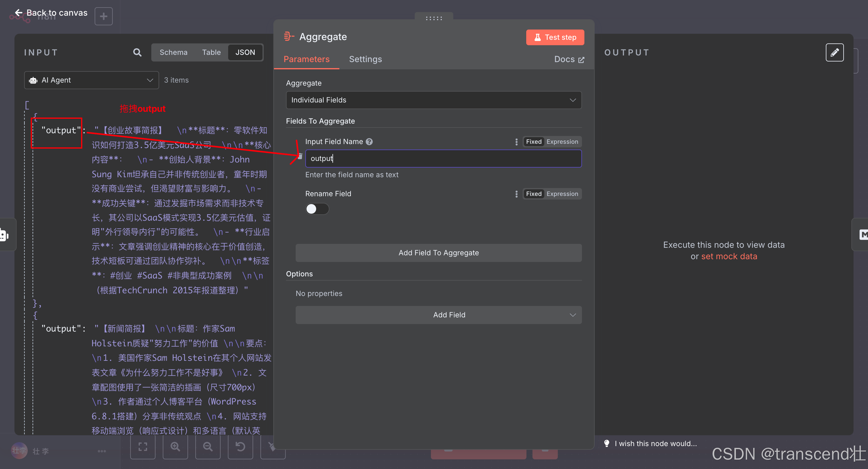Open the Parameters tab
Image resolution: width=868 pixels, height=469 pixels.
click(x=306, y=59)
